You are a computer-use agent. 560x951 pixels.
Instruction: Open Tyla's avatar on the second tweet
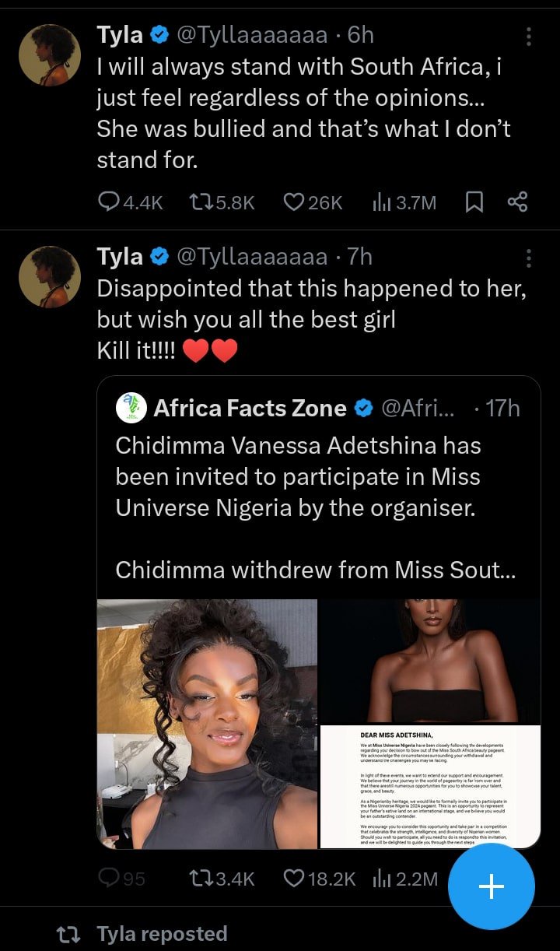coord(51,276)
